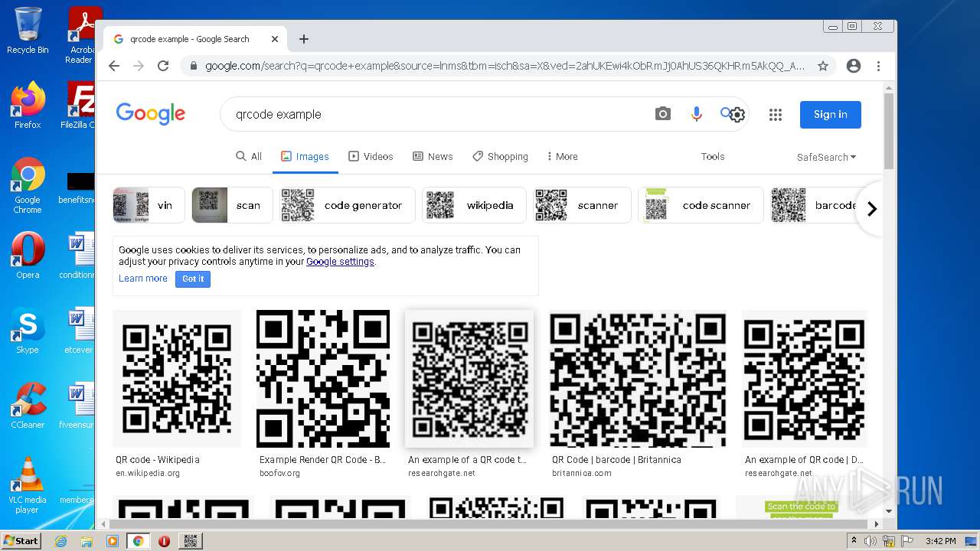
Task: Switch to the Videos tab
Action: (x=371, y=156)
